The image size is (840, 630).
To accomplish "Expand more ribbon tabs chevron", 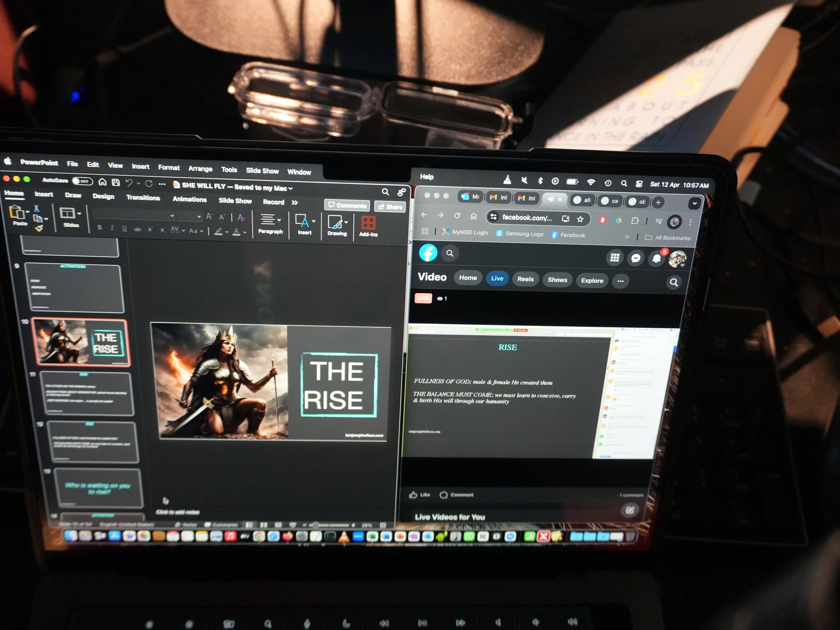I will (x=295, y=203).
